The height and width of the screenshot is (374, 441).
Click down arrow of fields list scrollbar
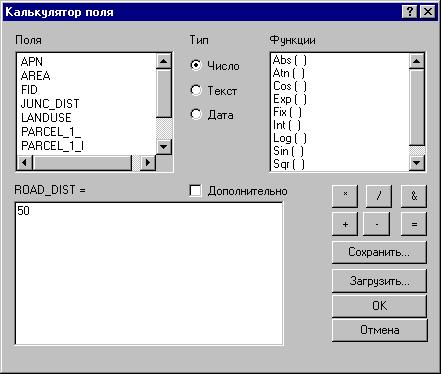[164, 146]
